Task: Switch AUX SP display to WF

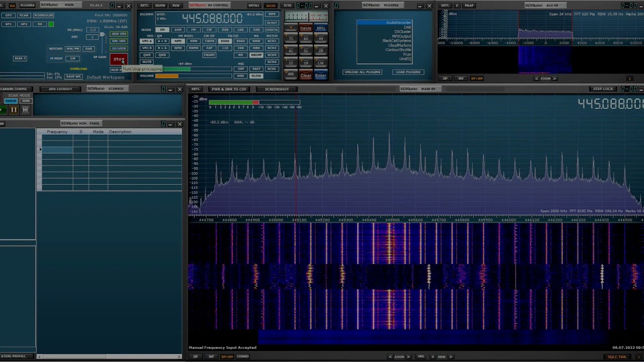Action: coord(461,78)
